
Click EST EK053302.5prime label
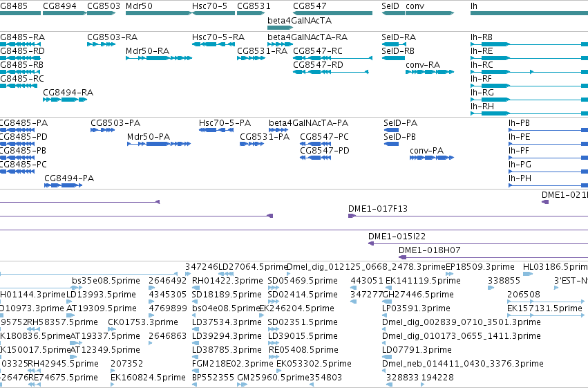point(314,364)
